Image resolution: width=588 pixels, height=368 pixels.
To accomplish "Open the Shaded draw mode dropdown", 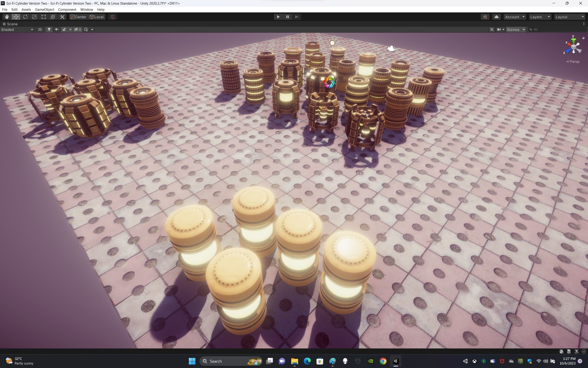I will pos(17,29).
